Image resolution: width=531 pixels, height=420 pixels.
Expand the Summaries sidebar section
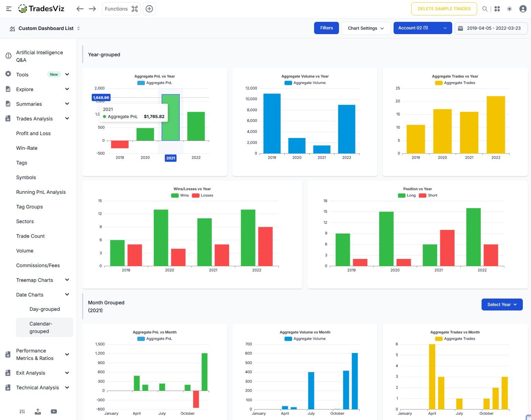(x=67, y=104)
